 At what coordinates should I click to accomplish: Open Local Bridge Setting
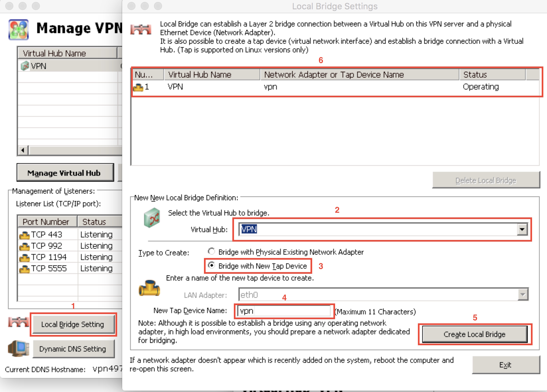click(73, 324)
